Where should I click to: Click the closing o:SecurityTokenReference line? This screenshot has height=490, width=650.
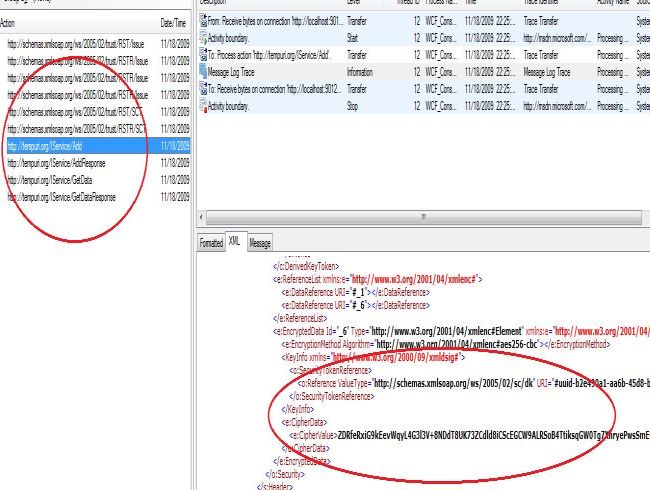(332, 396)
